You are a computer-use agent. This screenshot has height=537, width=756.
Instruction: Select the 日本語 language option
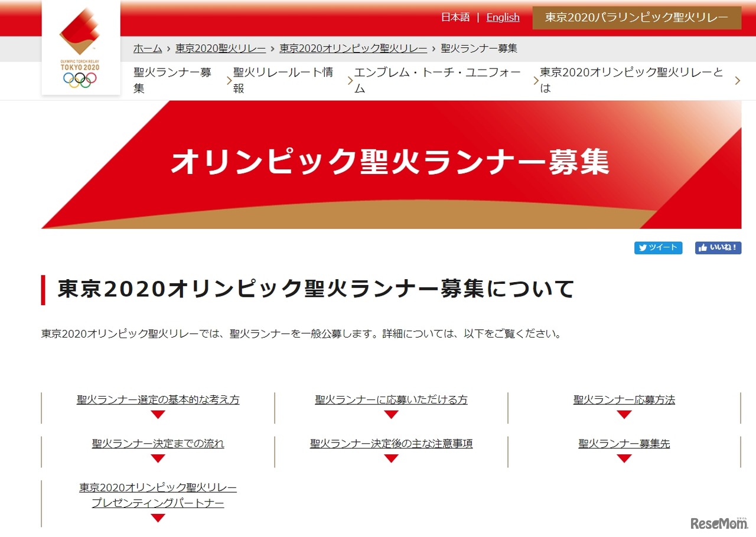[455, 18]
